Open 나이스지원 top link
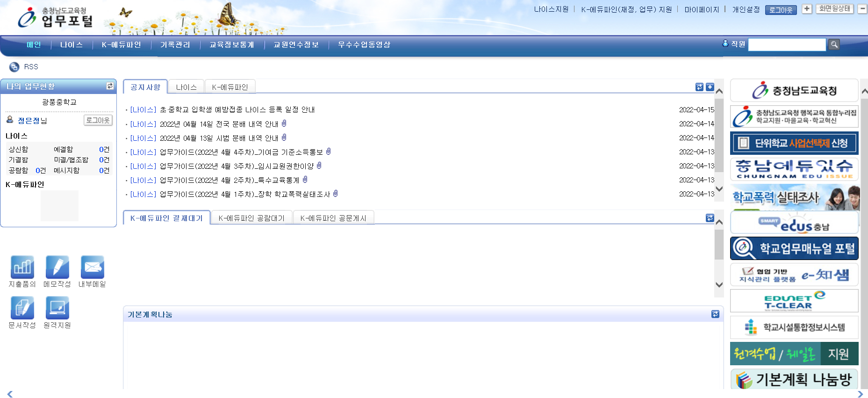The width and height of the screenshot is (868, 398). point(552,9)
